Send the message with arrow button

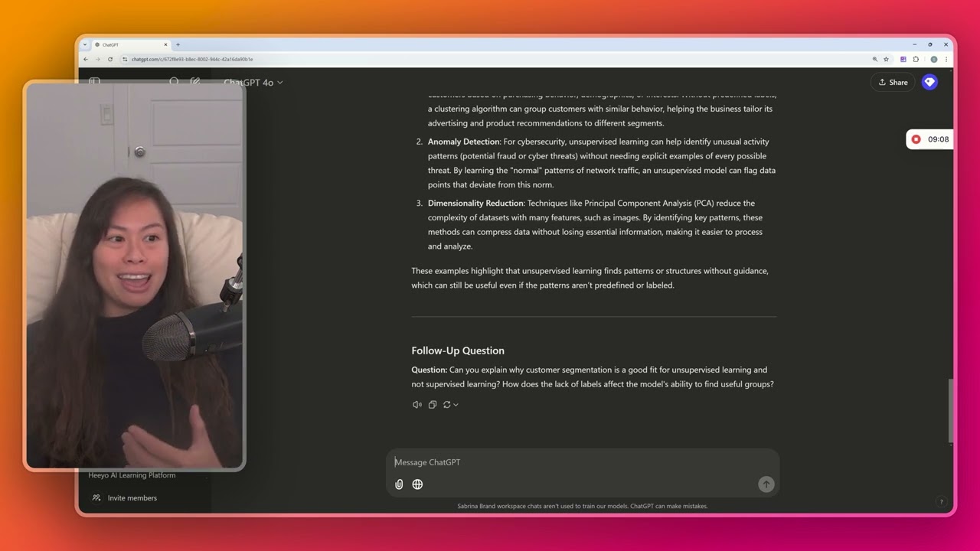coord(766,484)
